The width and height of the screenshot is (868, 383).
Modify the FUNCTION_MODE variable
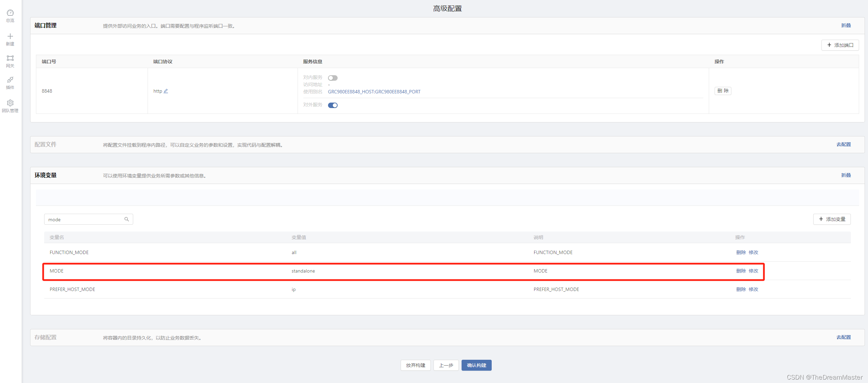[753, 252]
